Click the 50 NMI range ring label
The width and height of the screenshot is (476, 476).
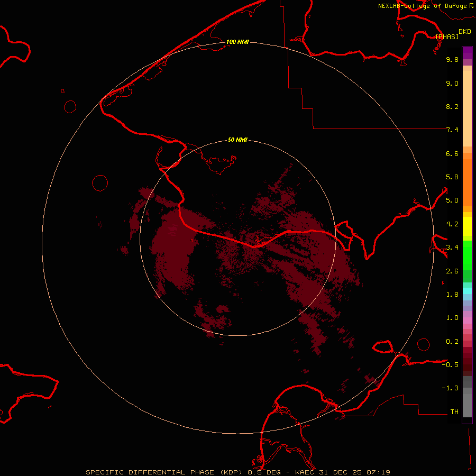(x=237, y=140)
